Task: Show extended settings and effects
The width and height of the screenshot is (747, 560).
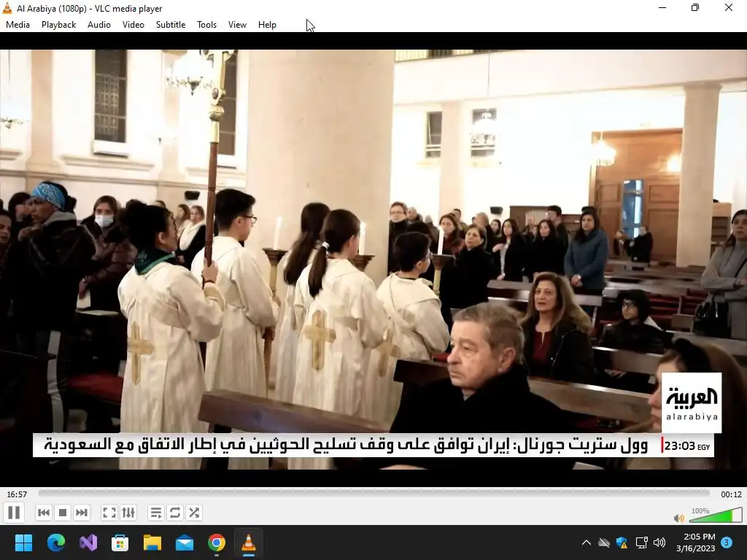Action: click(x=128, y=513)
